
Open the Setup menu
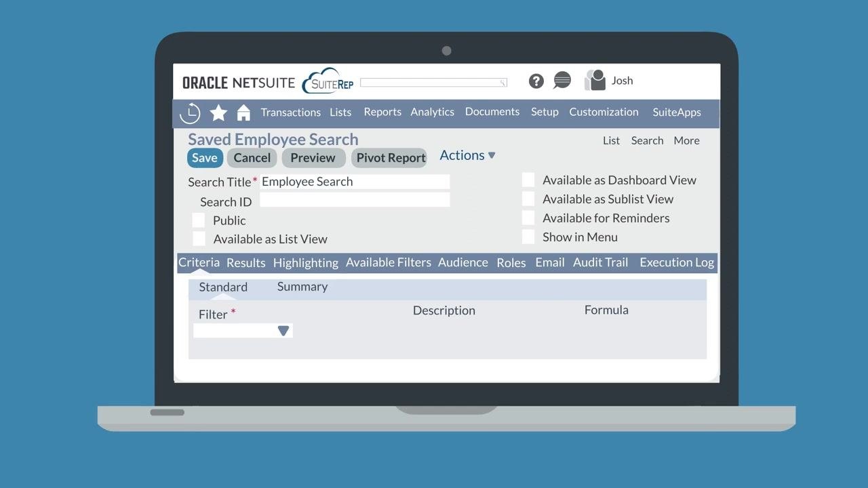pyautogui.click(x=545, y=112)
